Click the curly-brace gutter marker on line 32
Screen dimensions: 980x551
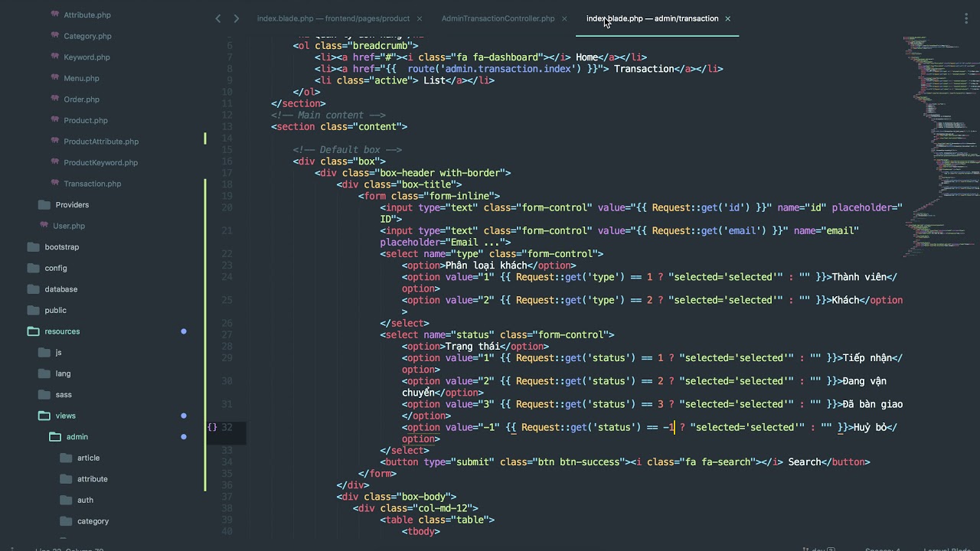(212, 427)
